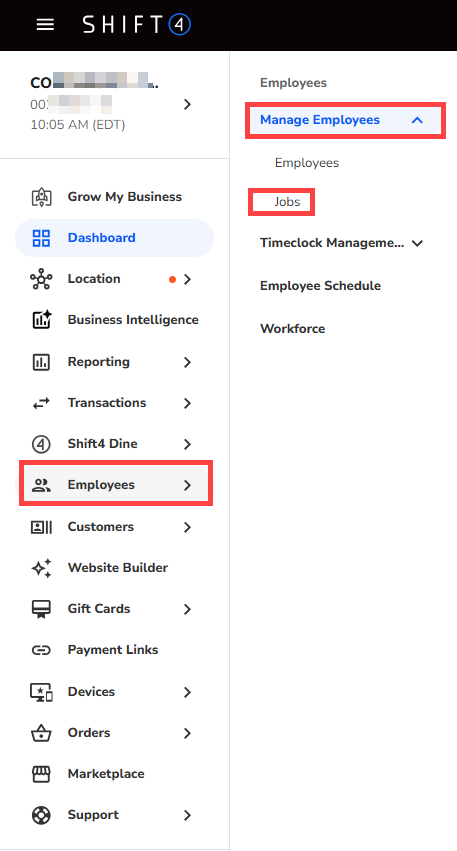Click the Reporting bar chart icon

[x=41, y=362]
